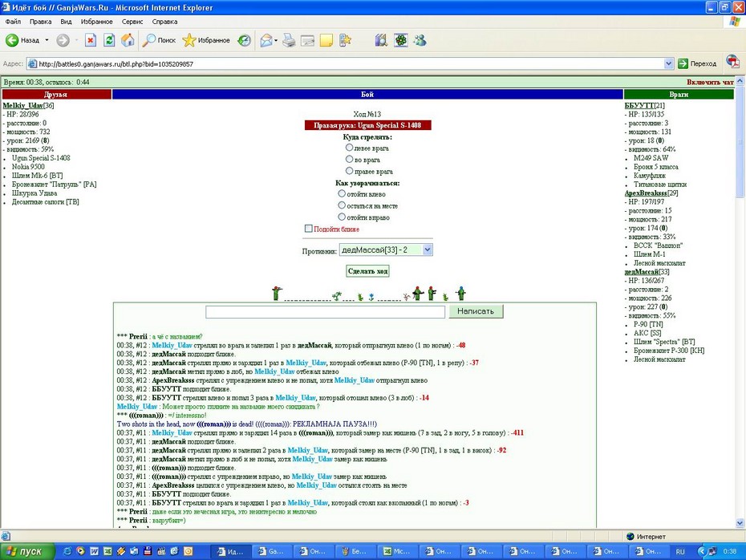Open the Избранное menu in menu bar
This screenshot has height=560, width=746.
coord(96,22)
